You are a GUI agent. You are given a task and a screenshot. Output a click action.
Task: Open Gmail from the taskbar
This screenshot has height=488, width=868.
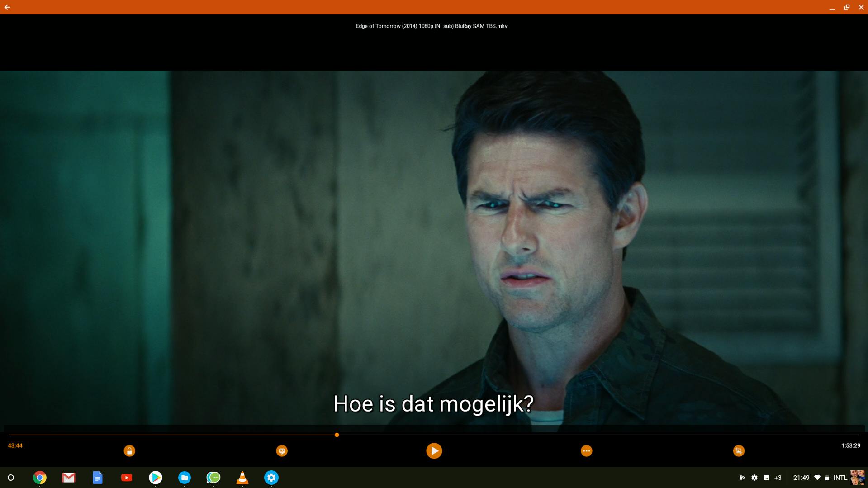[68, 478]
